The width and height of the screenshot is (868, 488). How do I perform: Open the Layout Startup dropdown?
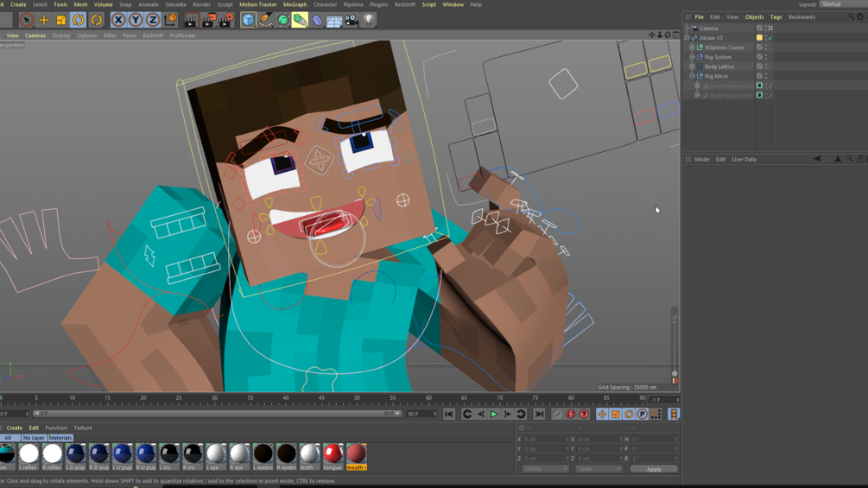point(843,3)
